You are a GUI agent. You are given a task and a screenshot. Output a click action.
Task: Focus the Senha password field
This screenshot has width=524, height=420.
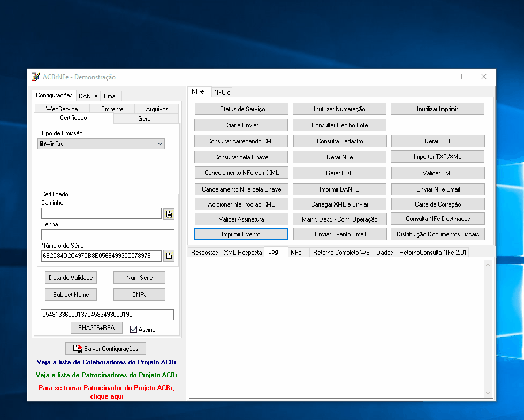[108, 234]
